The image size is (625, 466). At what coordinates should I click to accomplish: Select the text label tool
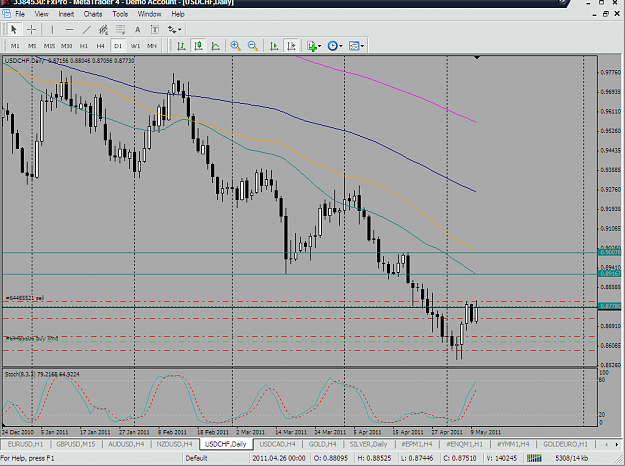[x=155, y=29]
